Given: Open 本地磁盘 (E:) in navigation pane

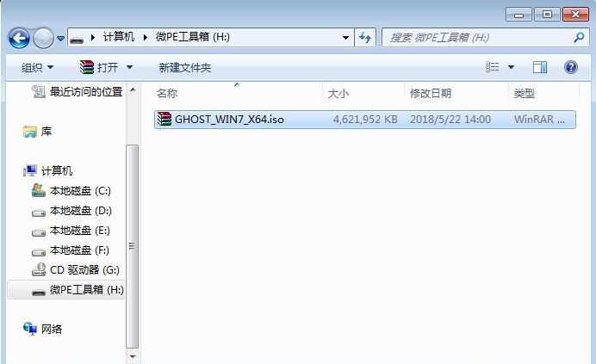Looking at the screenshot, I should click(x=80, y=231).
